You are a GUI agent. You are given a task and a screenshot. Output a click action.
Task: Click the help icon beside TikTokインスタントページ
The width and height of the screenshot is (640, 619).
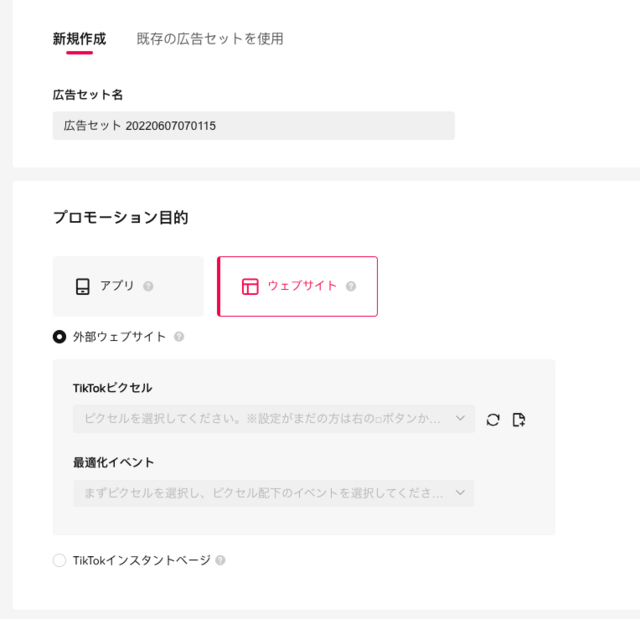point(220,560)
